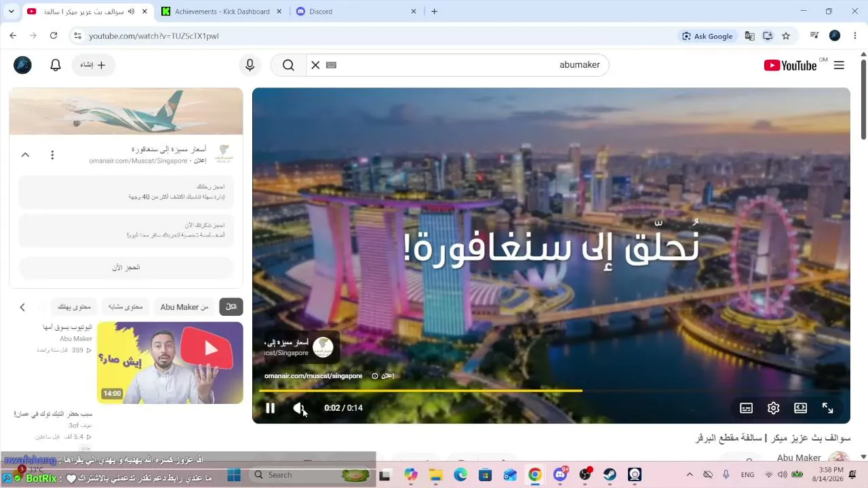Open Oman Air ad options menu
868x488 pixels.
(52, 155)
